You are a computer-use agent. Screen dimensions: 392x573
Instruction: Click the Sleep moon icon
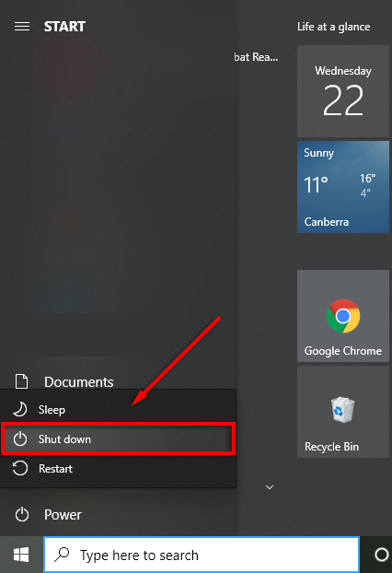coord(20,409)
